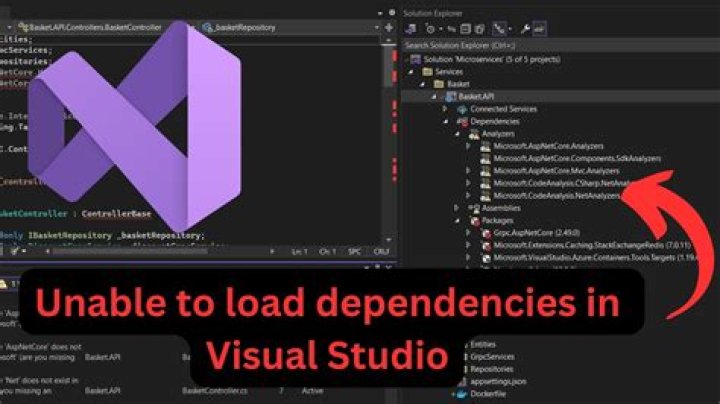Select the GrpcServices folder
Viewport: 720px width, 404px height.
click(x=492, y=357)
